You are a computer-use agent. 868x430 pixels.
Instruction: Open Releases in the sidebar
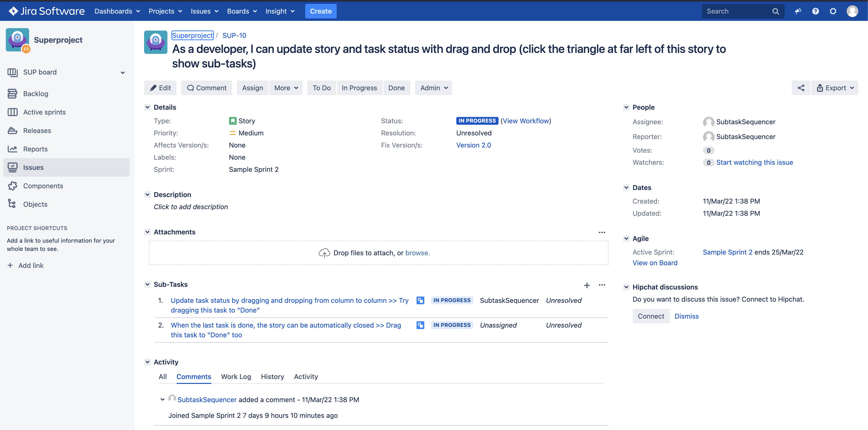pyautogui.click(x=37, y=131)
